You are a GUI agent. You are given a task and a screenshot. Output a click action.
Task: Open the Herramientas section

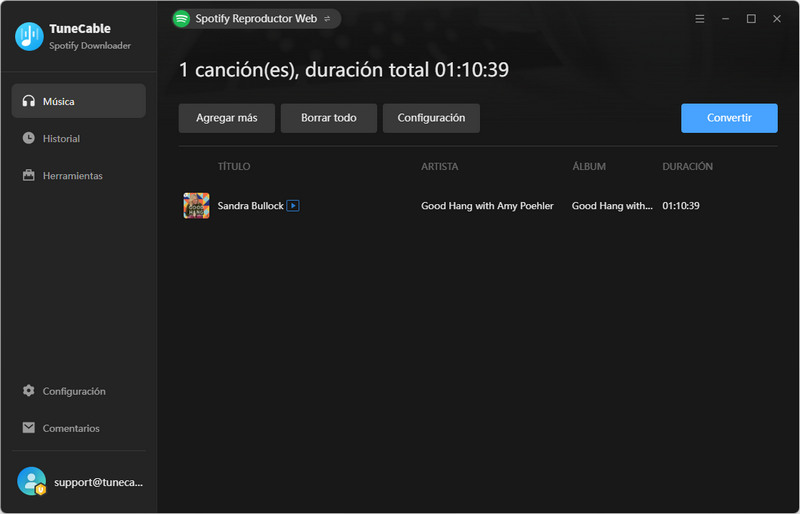79,176
